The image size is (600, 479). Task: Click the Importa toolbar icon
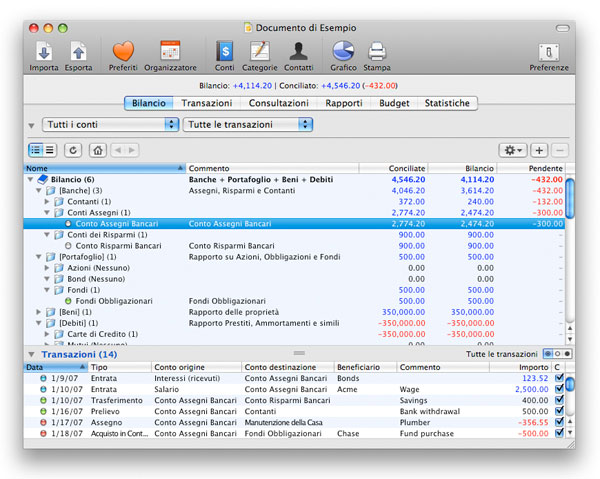[x=44, y=51]
